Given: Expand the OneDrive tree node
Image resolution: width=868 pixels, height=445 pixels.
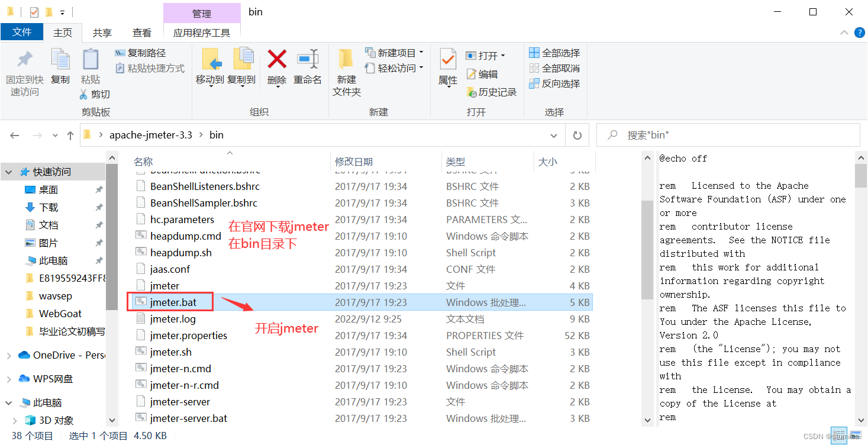Looking at the screenshot, I should [9, 356].
